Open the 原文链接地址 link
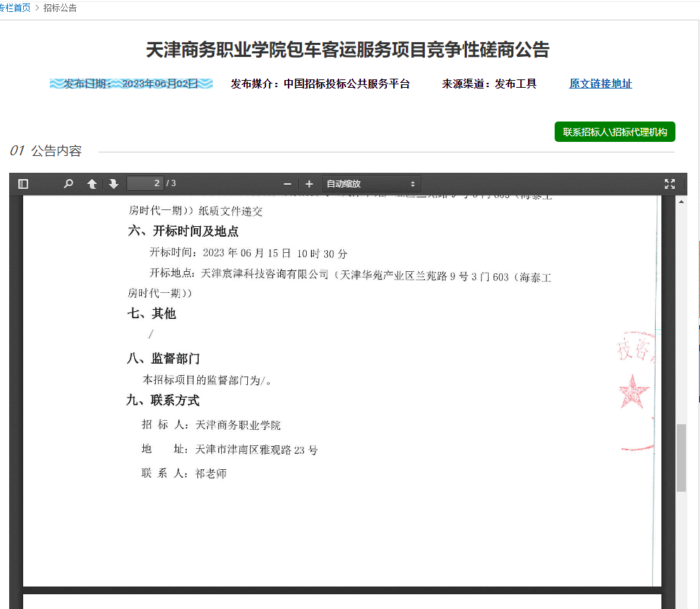Image resolution: width=700 pixels, height=609 pixels. coord(600,84)
